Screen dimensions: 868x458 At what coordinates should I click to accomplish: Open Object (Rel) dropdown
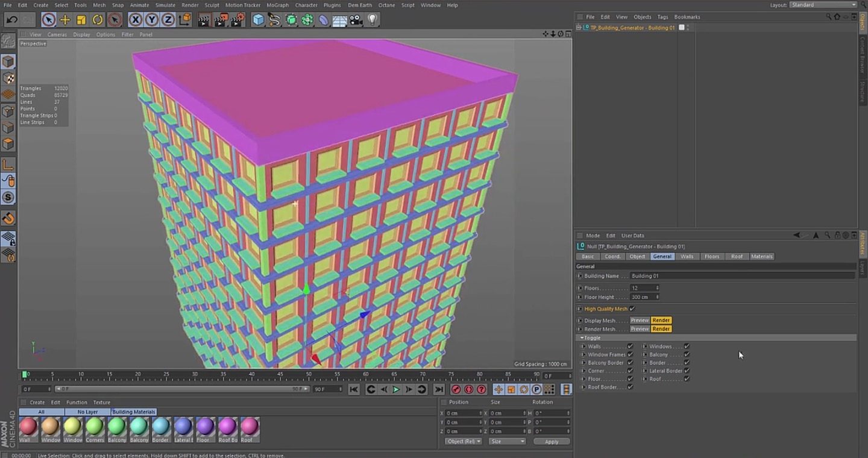click(x=464, y=442)
